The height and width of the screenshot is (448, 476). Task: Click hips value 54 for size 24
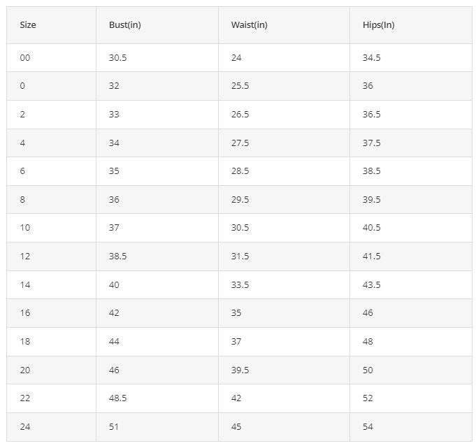(x=368, y=427)
